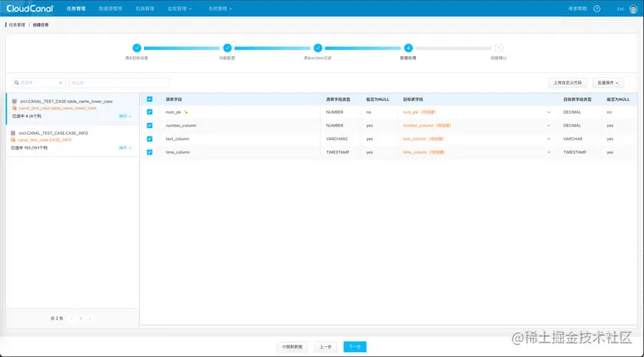Click the CloudCanal logo

click(x=30, y=8)
